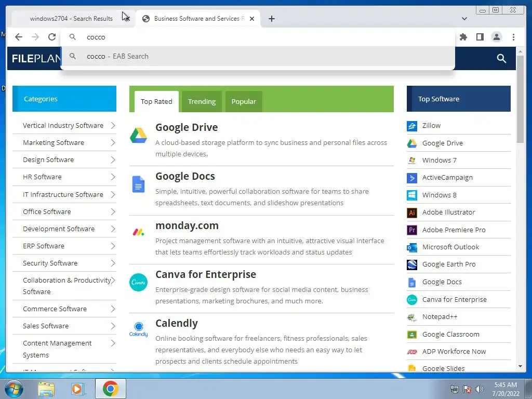Open the Extensions puzzle icon

[x=463, y=37]
